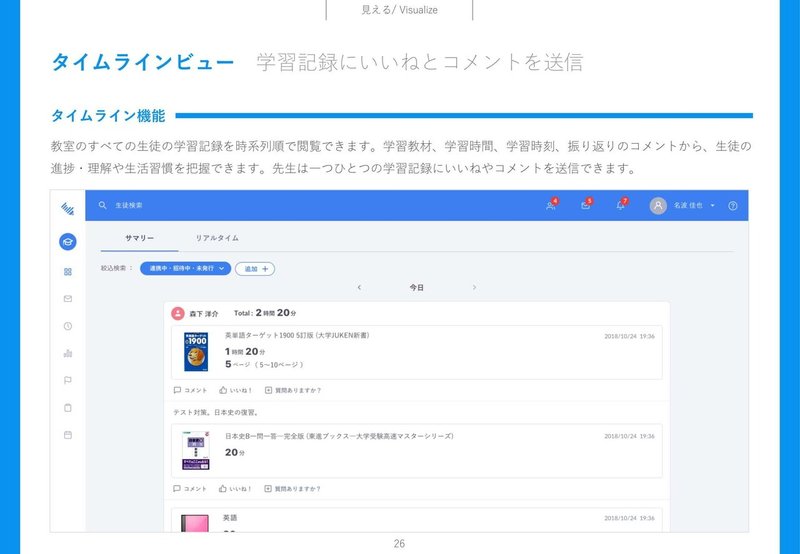Open the 連携中・招待中・未発行 filter dropdown
The width and height of the screenshot is (800, 554).
click(x=185, y=268)
